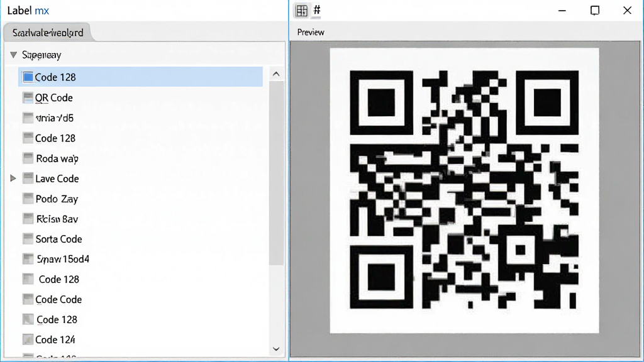Click the Preview panel heading
The width and height of the screenshot is (644, 362).
point(311,32)
